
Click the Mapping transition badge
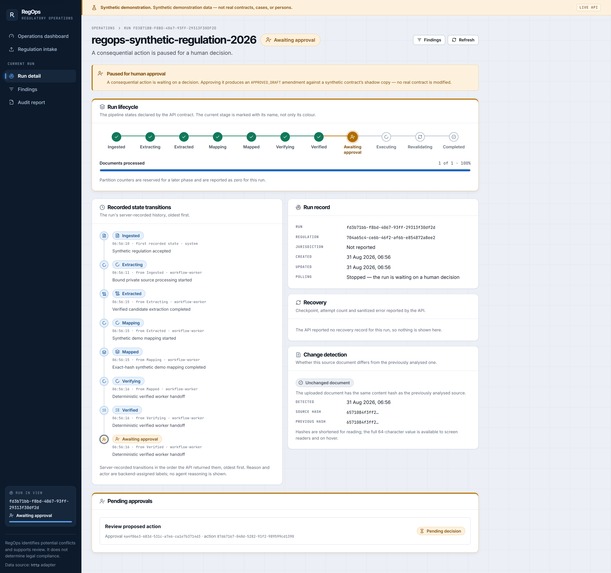[128, 323]
